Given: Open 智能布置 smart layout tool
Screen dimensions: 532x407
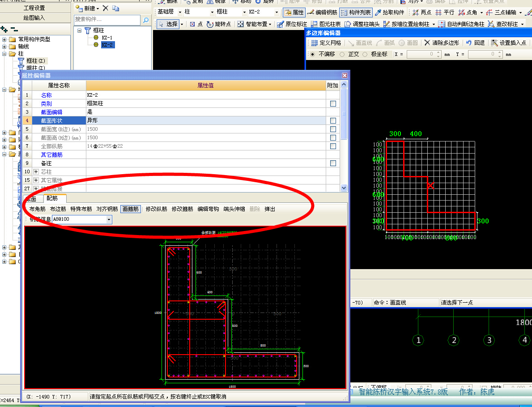Looking at the screenshot, I should pyautogui.click(x=252, y=24).
